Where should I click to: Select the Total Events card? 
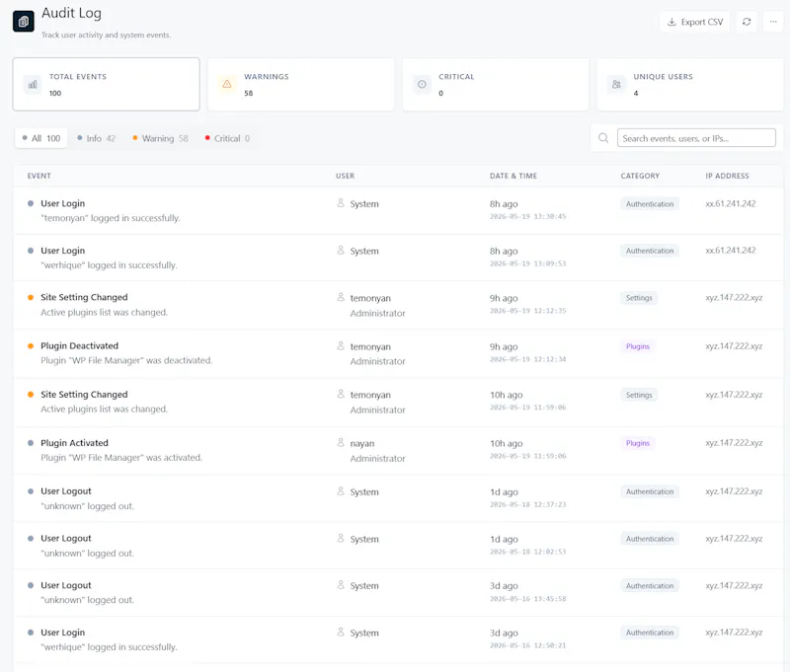click(107, 84)
